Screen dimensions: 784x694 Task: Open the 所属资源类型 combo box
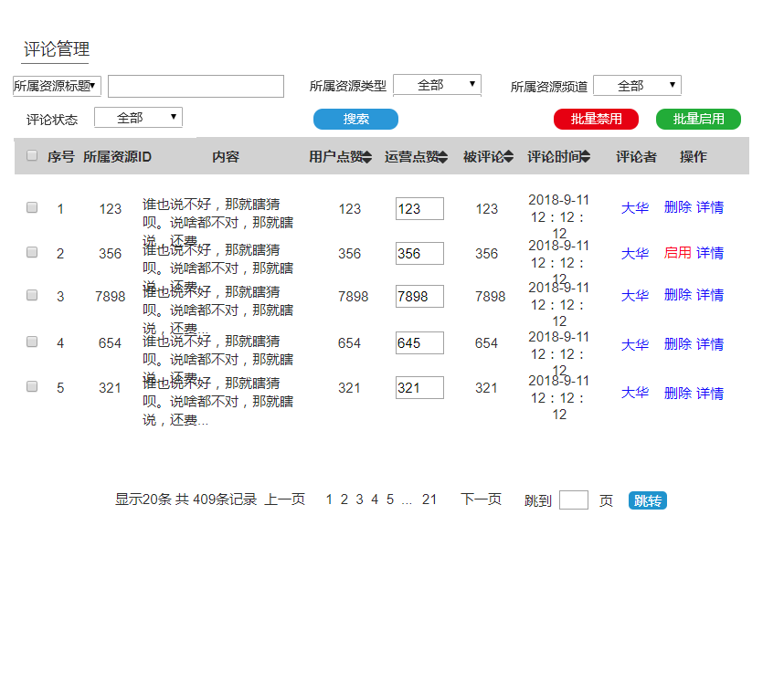coord(437,84)
